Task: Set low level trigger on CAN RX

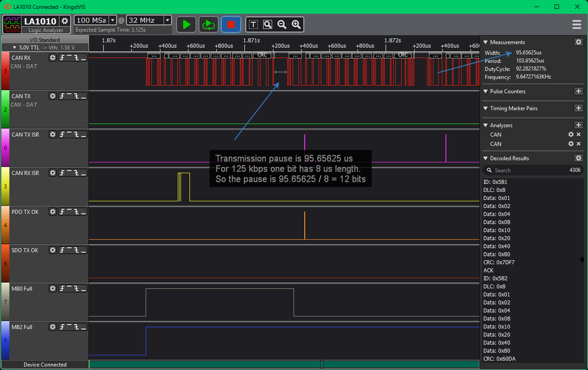Action: (x=84, y=58)
